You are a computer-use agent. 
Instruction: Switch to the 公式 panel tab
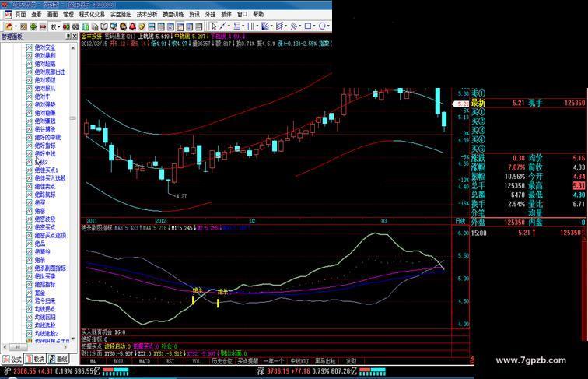[12, 359]
